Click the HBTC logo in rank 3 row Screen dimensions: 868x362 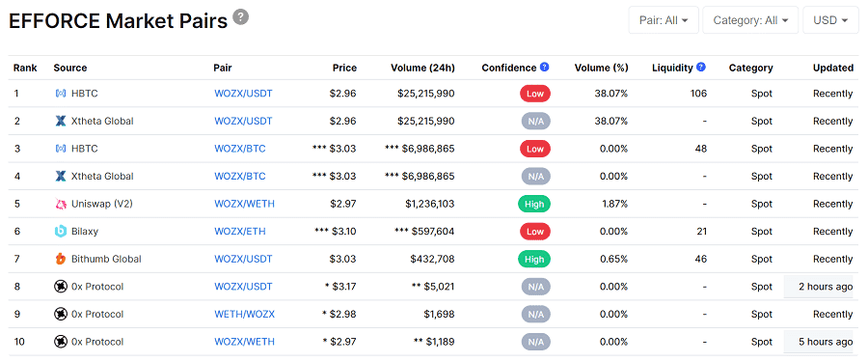(61, 149)
